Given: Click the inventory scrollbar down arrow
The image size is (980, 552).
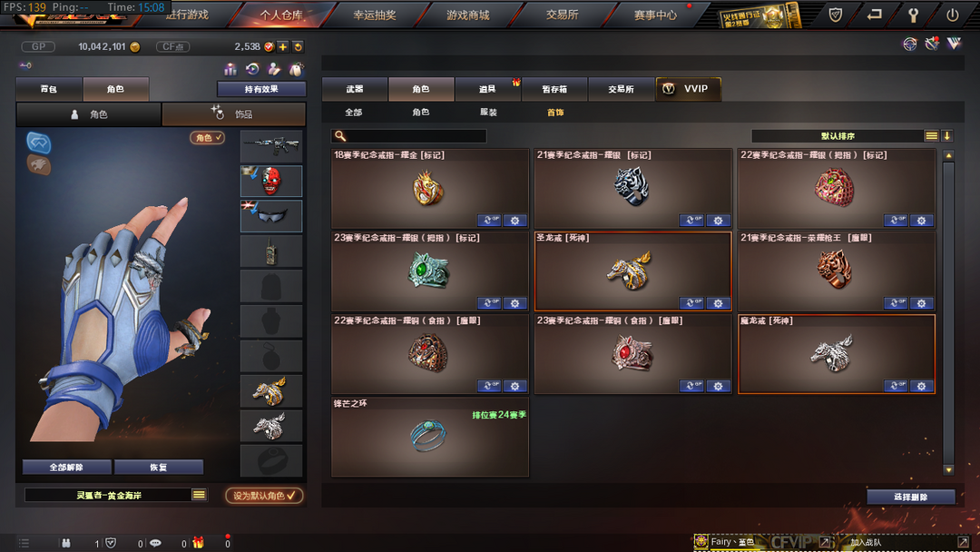Looking at the screenshot, I should 949,470.
